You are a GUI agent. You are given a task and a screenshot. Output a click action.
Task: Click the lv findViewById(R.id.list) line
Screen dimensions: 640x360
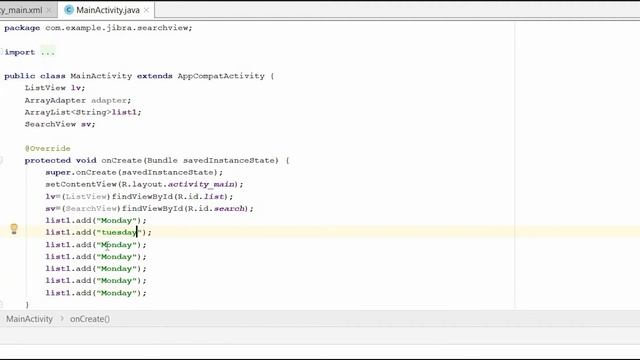point(139,196)
